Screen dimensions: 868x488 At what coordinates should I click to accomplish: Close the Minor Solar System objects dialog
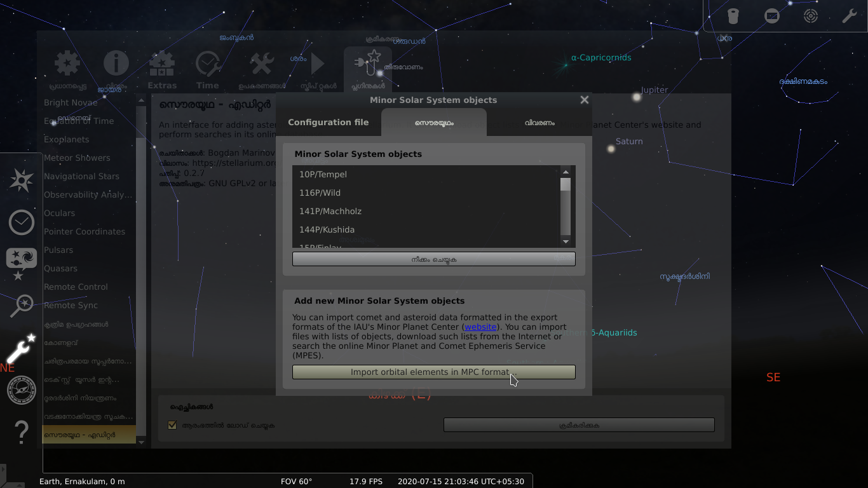point(585,100)
